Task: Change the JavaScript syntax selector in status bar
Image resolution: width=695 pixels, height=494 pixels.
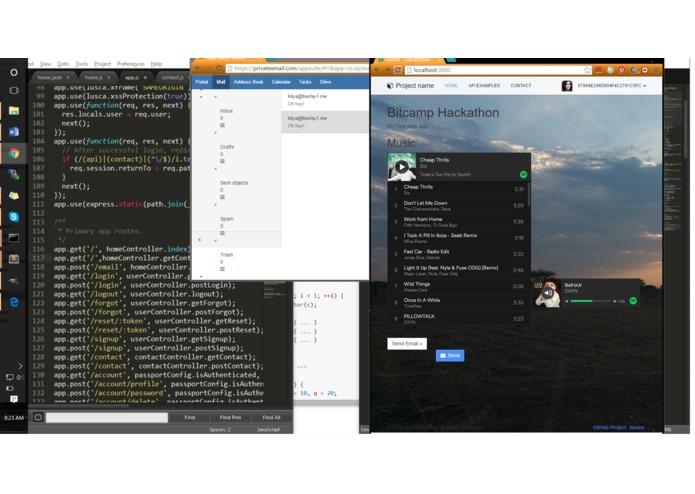Action: [x=268, y=430]
